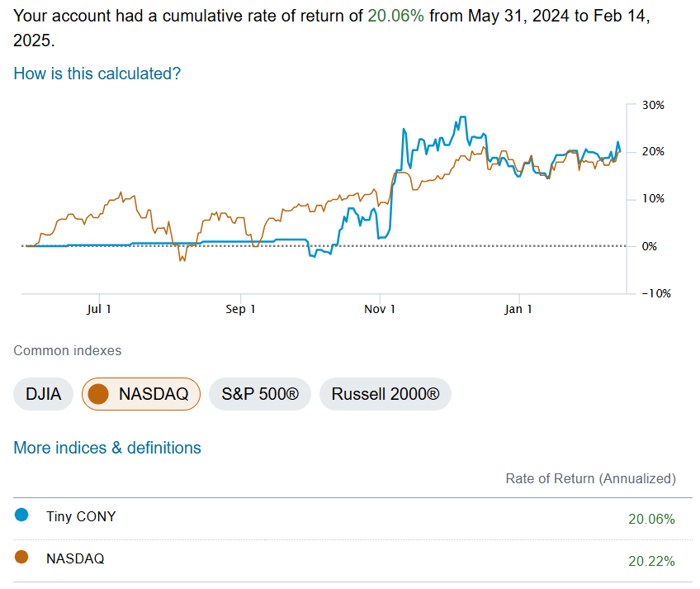
Task: Click the orange dot in NASDAQ chip
Action: coord(98,394)
